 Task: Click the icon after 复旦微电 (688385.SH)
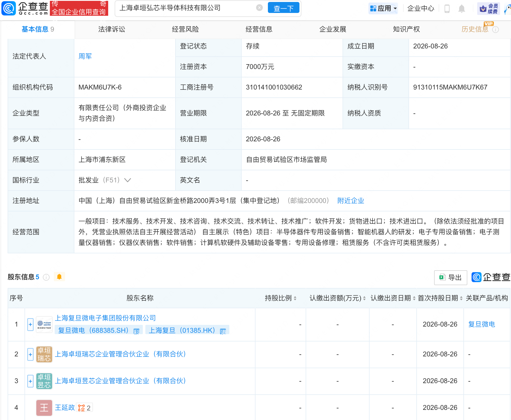(136, 331)
